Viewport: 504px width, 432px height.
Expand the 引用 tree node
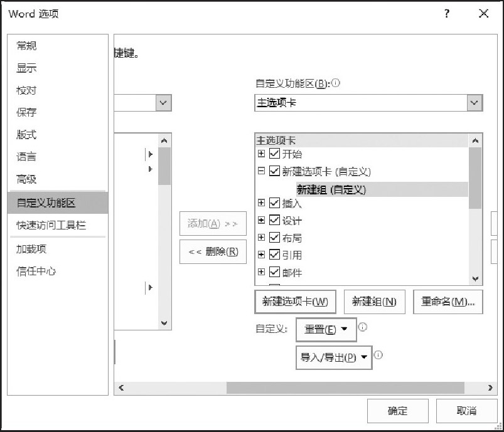coord(261,255)
